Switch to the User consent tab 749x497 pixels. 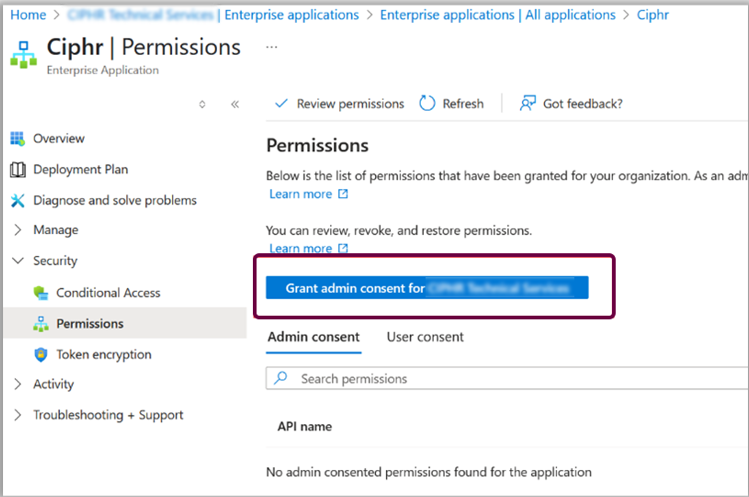pyautogui.click(x=425, y=337)
